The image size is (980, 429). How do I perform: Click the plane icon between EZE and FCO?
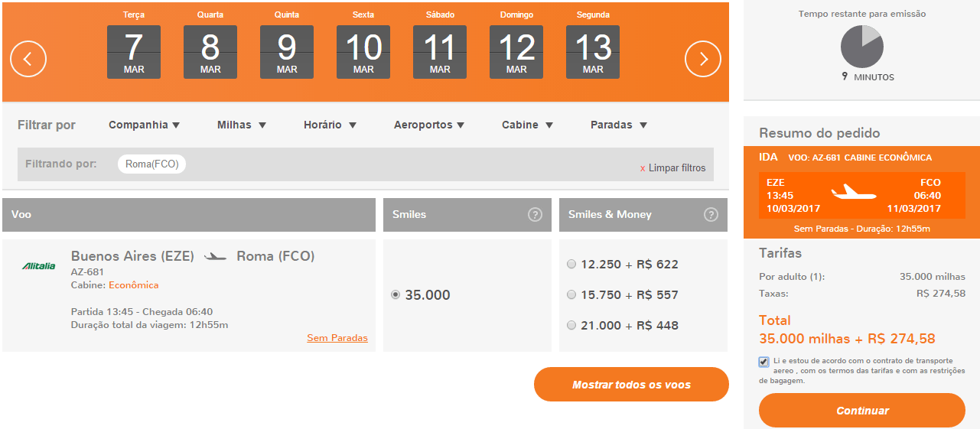point(216,257)
